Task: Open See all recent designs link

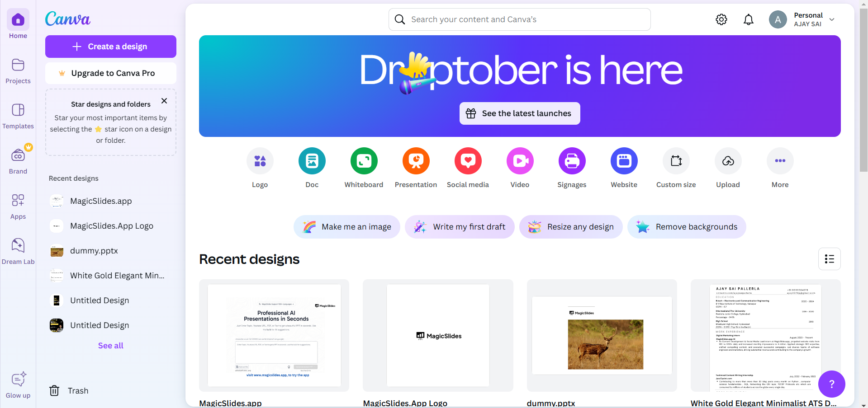Action: (111, 346)
